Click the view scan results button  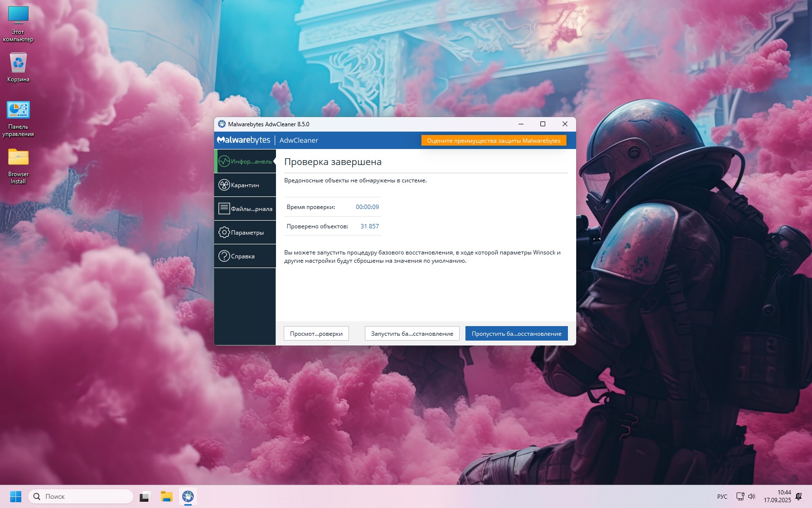316,333
